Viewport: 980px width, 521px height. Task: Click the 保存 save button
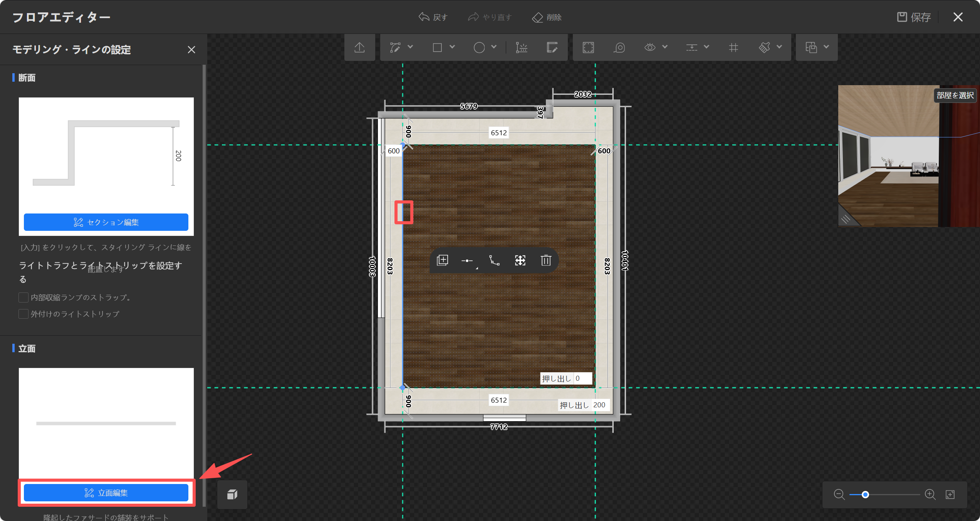(914, 17)
